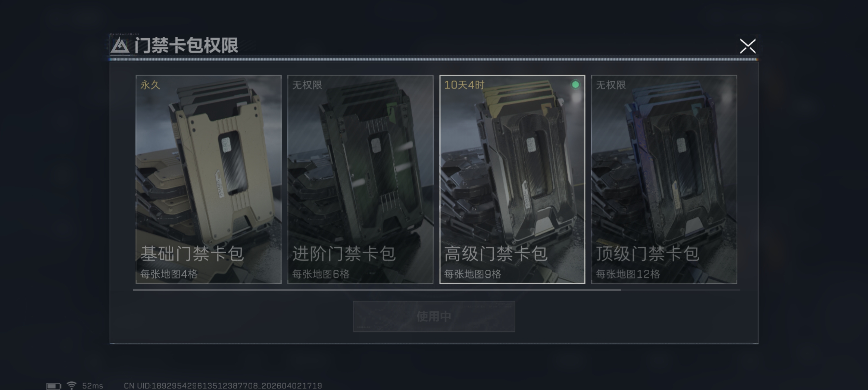This screenshot has height=390, width=868.
Task: Click the battery status icon
Action: pos(54,386)
